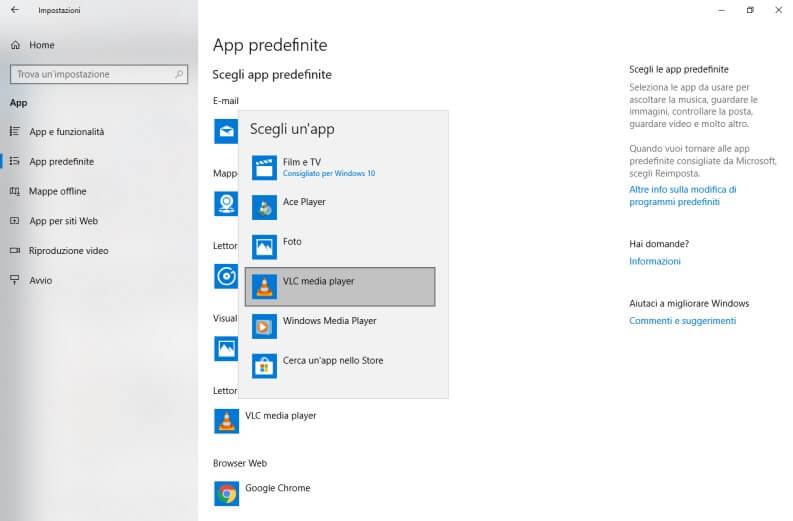
Task: Click the 'Hai domande?' heading
Action: click(659, 244)
